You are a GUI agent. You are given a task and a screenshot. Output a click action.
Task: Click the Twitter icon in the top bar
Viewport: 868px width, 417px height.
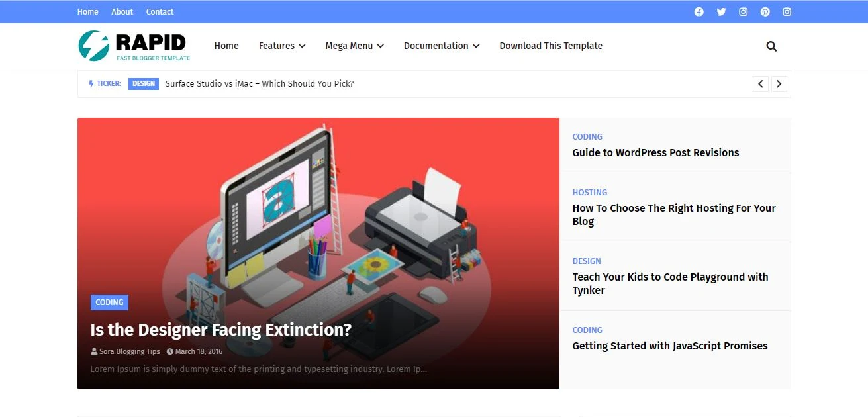point(721,11)
